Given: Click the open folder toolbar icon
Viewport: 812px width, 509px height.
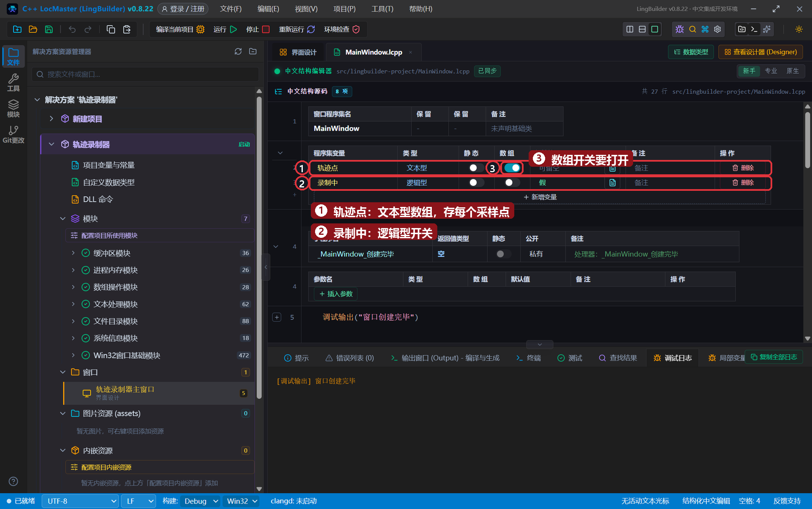Looking at the screenshot, I should [x=33, y=29].
